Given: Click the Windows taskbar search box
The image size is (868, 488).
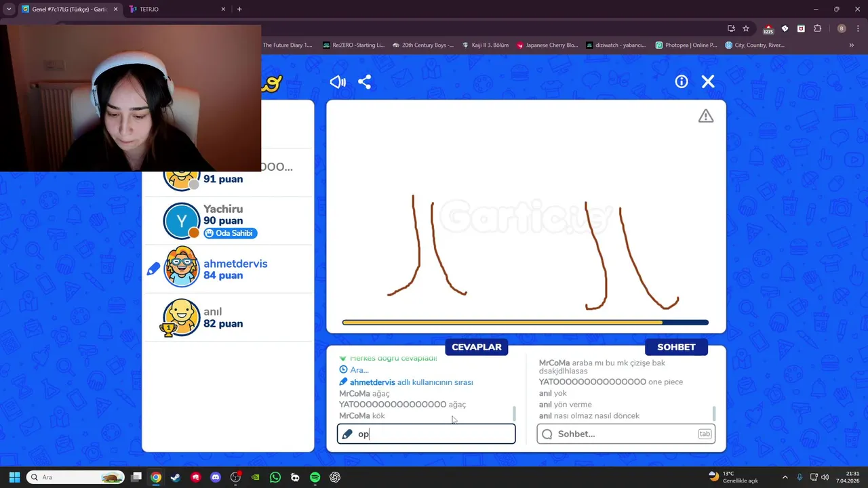Looking at the screenshot, I should pyautogui.click(x=75, y=477).
